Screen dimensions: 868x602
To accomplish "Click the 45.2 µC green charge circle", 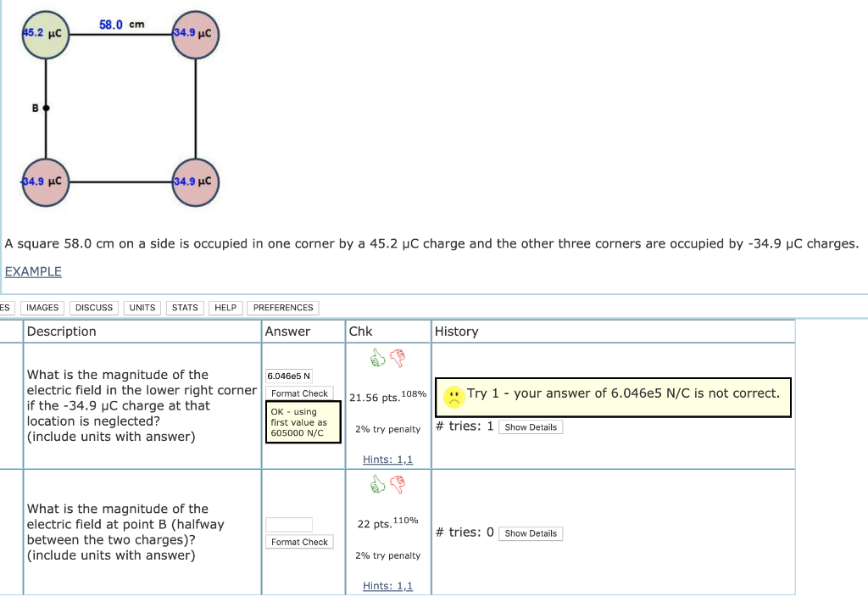I will 46,34.
